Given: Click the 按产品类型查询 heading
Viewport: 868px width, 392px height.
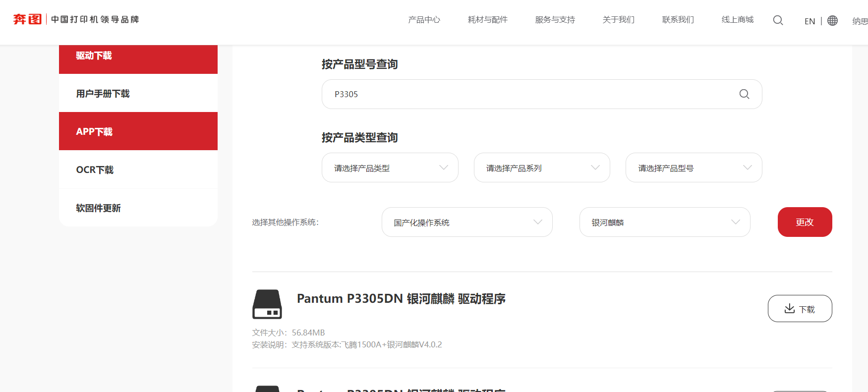Looking at the screenshot, I should click(x=360, y=138).
